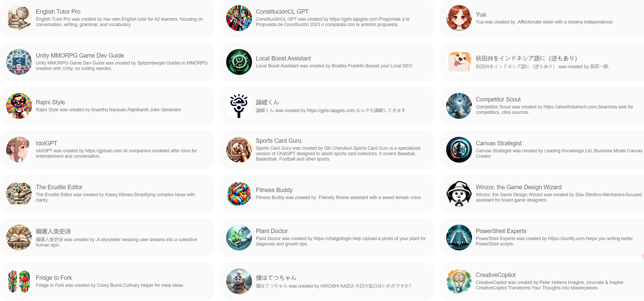Click the Yua anime girl avatar
This screenshot has height=301, width=644.
pos(459,18)
